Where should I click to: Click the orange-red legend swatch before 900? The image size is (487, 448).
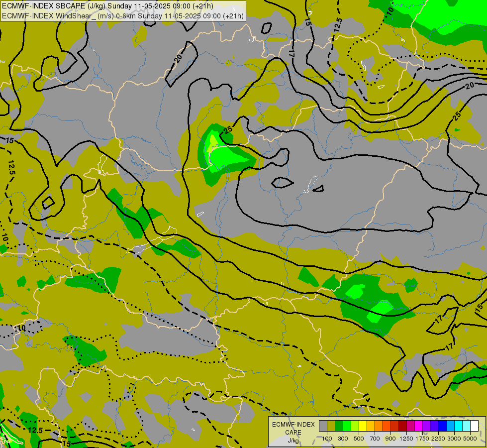tap(387, 426)
